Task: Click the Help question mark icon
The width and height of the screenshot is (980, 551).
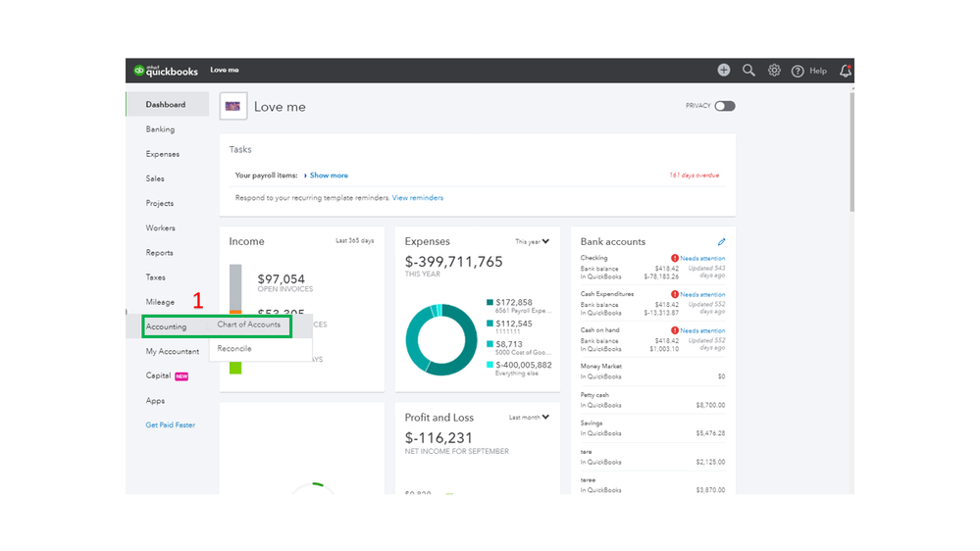Action: tap(798, 71)
